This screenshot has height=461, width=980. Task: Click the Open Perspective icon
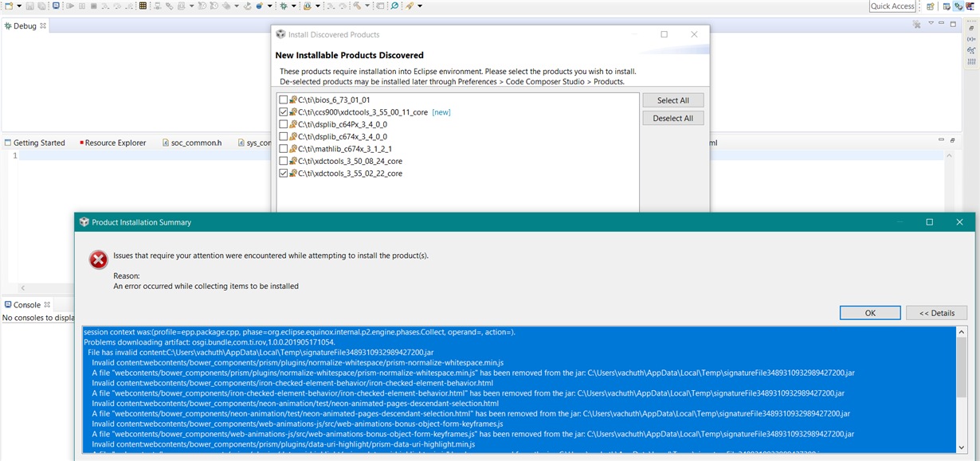(x=930, y=6)
